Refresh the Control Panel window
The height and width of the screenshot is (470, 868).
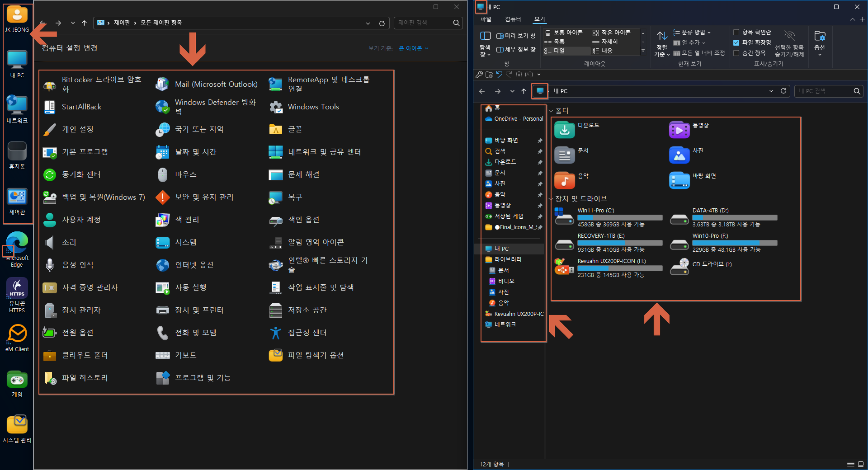pyautogui.click(x=382, y=23)
